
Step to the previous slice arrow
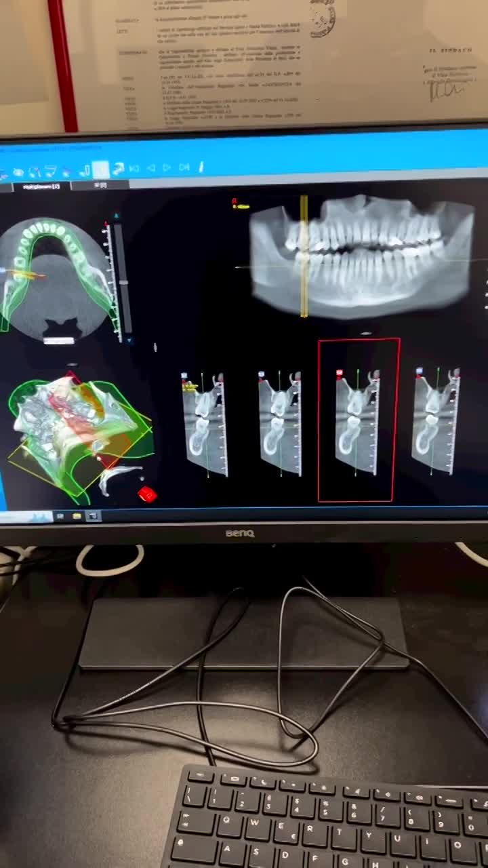(150, 167)
